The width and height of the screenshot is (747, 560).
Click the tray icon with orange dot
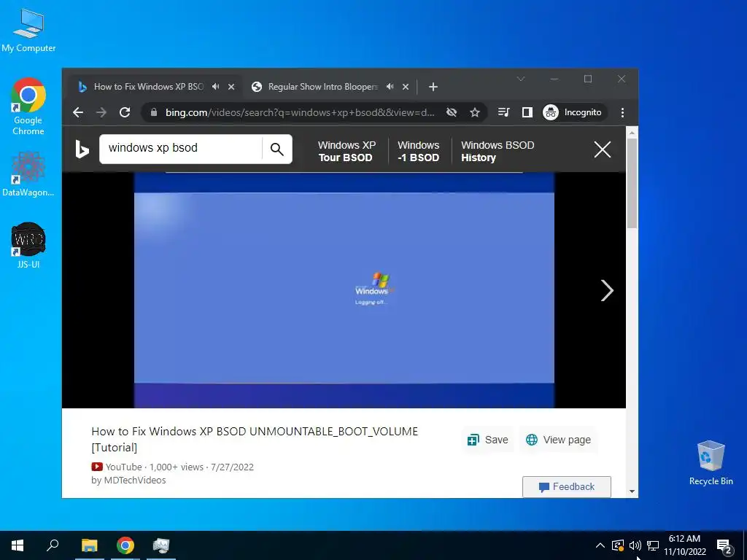click(x=617, y=545)
